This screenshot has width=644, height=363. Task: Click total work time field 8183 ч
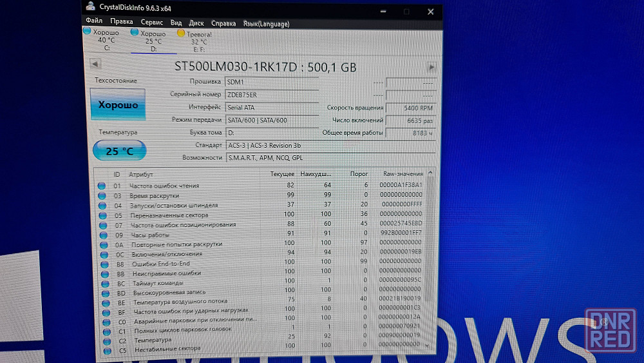click(410, 133)
